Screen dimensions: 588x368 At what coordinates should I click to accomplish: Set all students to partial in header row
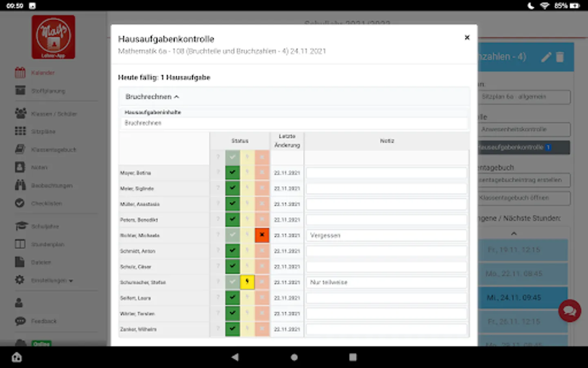(x=247, y=157)
